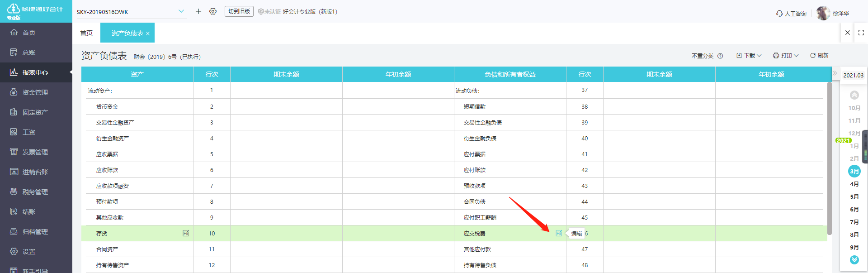The height and width of the screenshot is (273, 868).
Task: Open the 下载 download dropdown
Action: click(749, 56)
